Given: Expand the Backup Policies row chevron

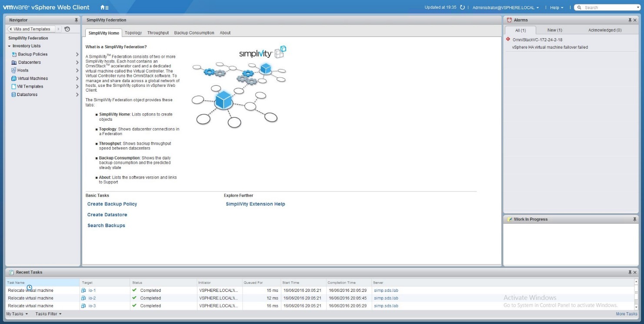Looking at the screenshot, I should [x=77, y=54].
